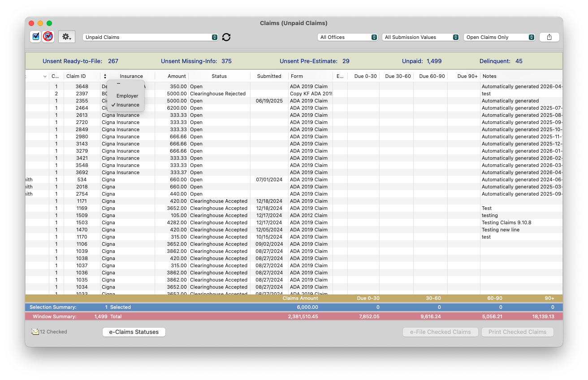Click the Copy KF ADA form cell

311,94
